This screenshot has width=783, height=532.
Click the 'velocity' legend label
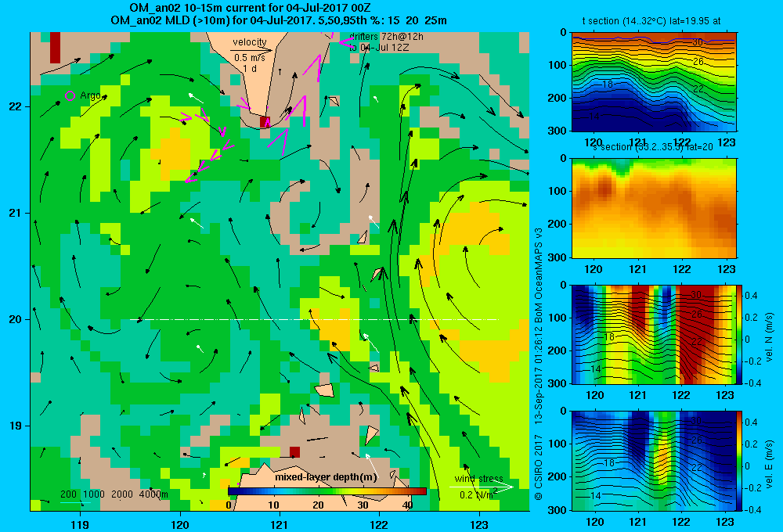pyautogui.click(x=250, y=42)
